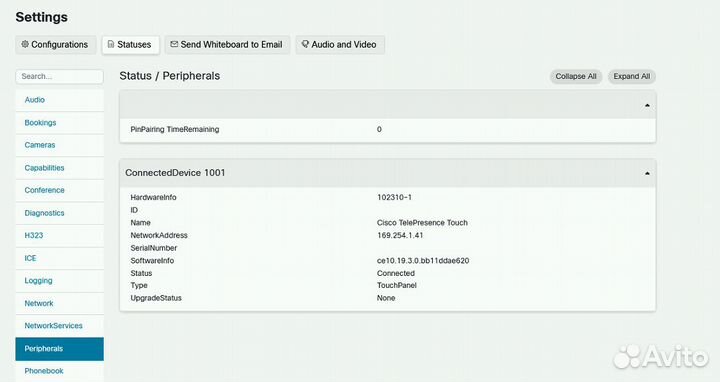Screen dimensions: 720x382
Task: Click Expand All button
Action: point(632,77)
